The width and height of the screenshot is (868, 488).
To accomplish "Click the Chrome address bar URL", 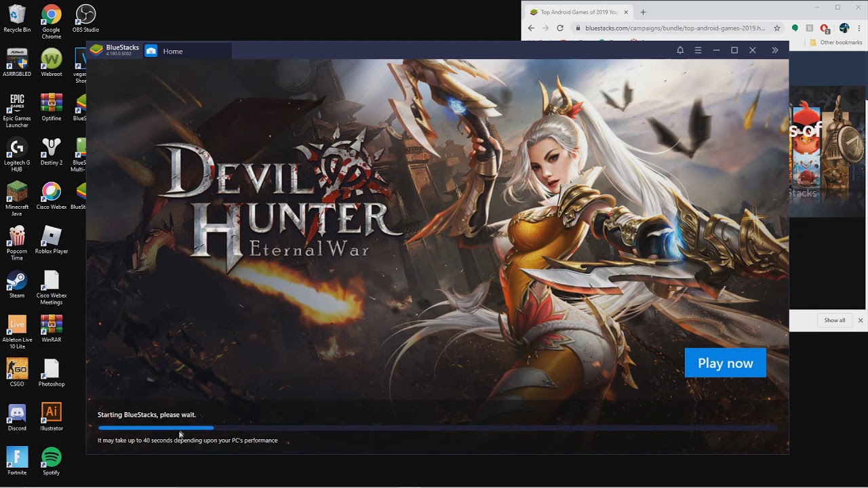I will [x=675, y=28].
